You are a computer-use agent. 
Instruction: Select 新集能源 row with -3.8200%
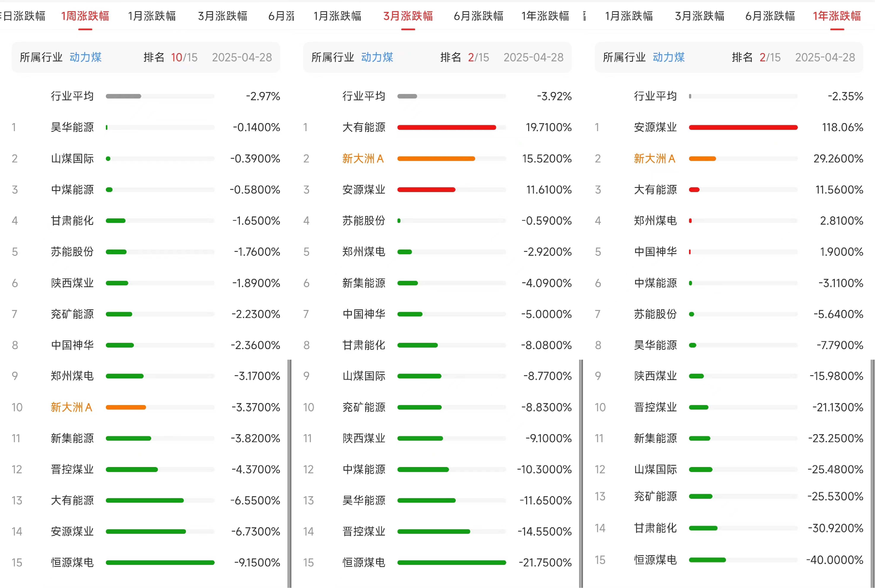point(146,438)
